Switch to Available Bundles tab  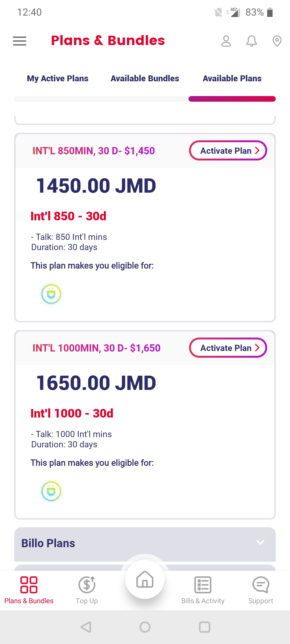click(x=145, y=78)
